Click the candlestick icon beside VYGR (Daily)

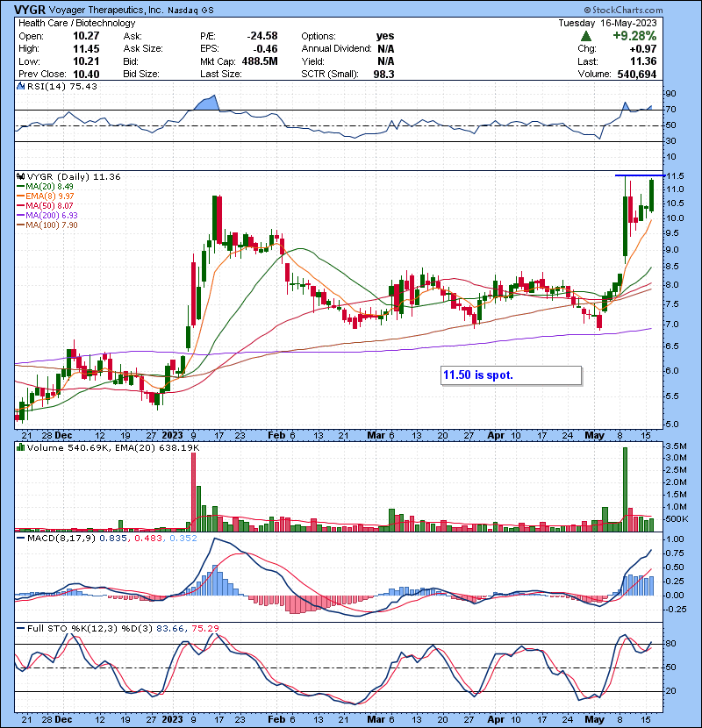(20, 177)
